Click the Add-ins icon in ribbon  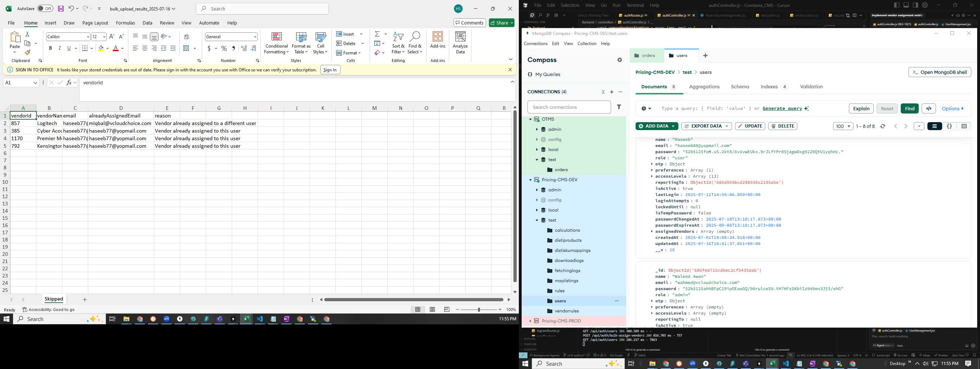pos(437,40)
